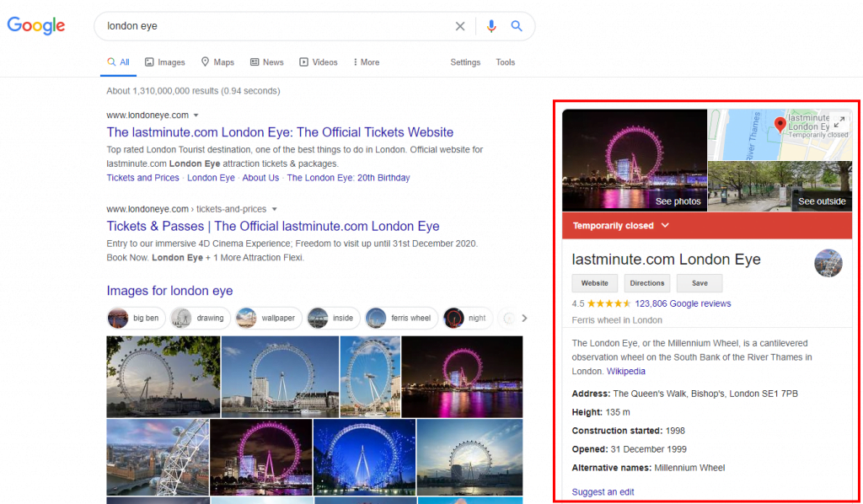Open the Wikipedia link in the knowledge panel

(x=625, y=371)
